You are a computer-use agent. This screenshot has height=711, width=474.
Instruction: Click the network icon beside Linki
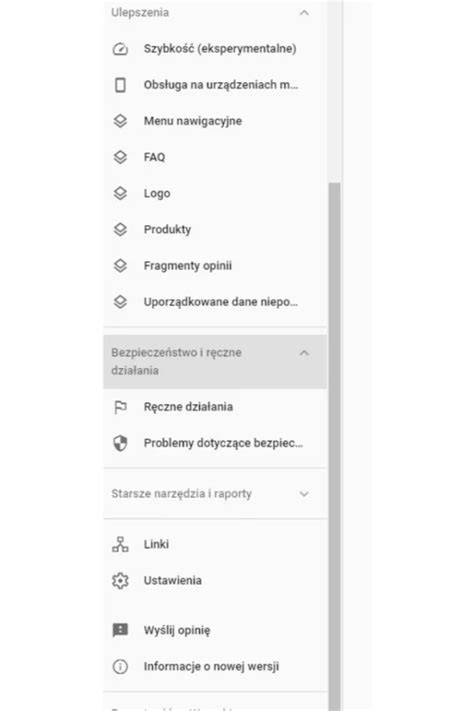[x=120, y=544]
